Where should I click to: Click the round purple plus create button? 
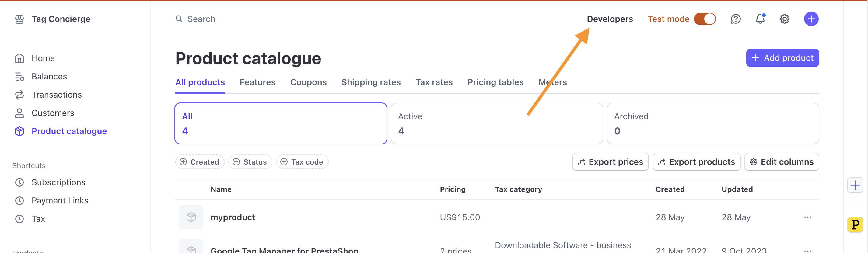click(x=811, y=19)
